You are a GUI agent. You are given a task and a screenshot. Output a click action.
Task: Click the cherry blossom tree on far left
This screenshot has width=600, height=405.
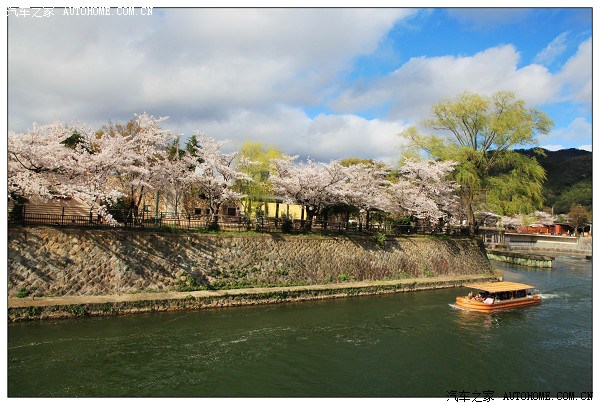(60, 165)
